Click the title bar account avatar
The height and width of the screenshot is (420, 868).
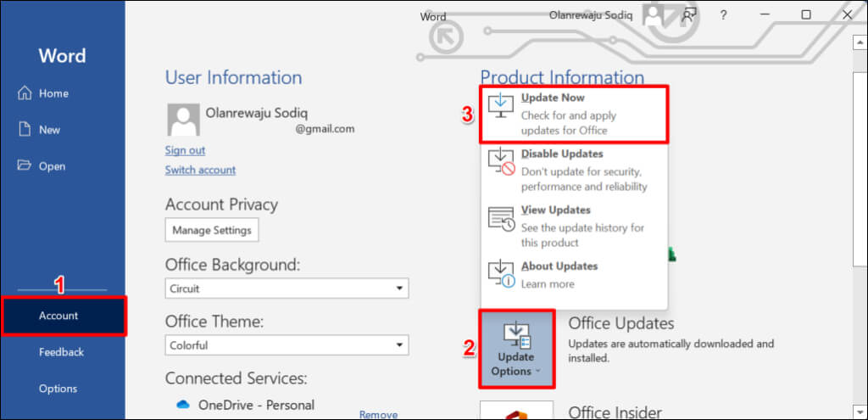654,15
